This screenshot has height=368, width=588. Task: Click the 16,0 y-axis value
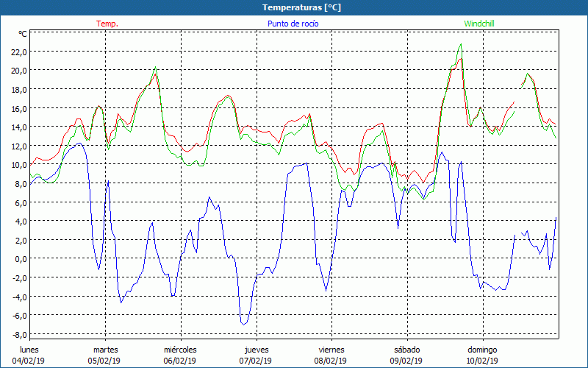click(19, 108)
